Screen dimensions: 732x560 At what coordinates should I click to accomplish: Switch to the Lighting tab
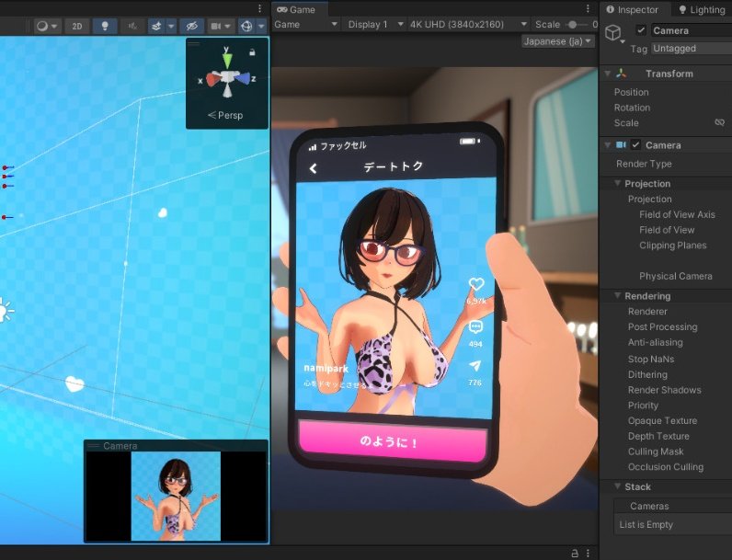click(703, 9)
